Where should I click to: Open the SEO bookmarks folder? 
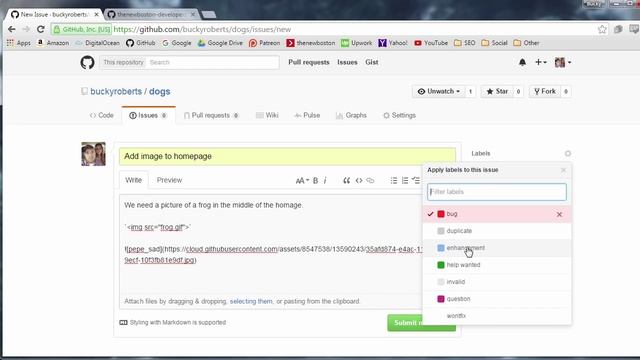coord(464,43)
